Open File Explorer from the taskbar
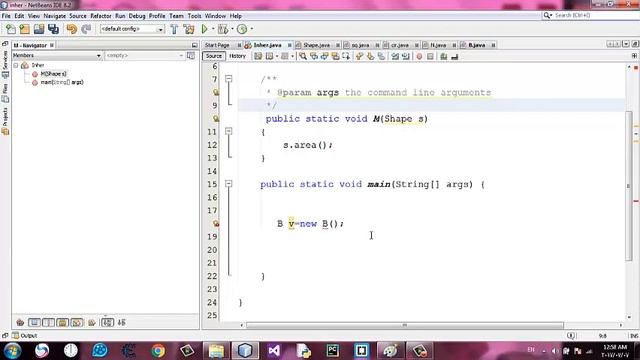640x360 pixels. (216, 350)
